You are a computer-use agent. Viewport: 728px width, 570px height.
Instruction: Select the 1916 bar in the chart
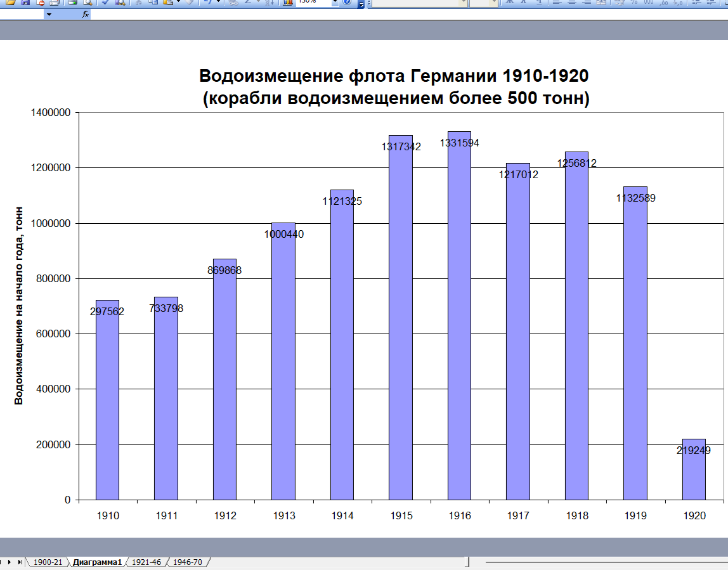click(x=459, y=317)
